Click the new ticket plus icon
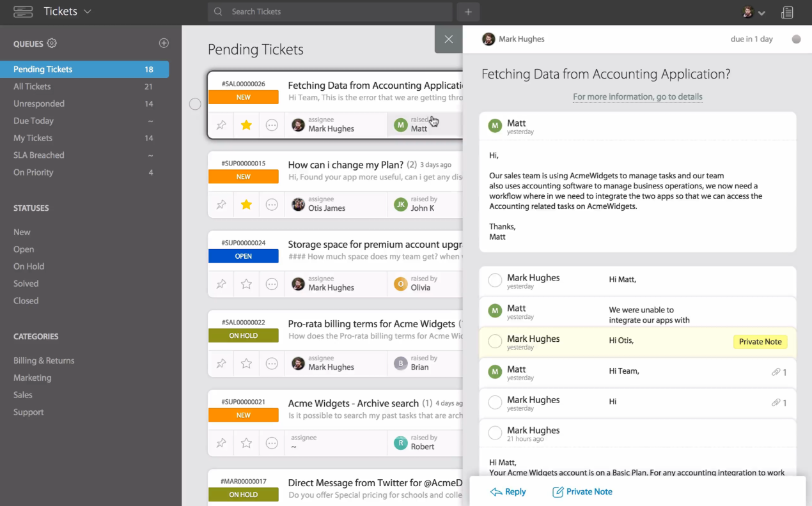Screen dimensions: 812x506 [x=467, y=11]
